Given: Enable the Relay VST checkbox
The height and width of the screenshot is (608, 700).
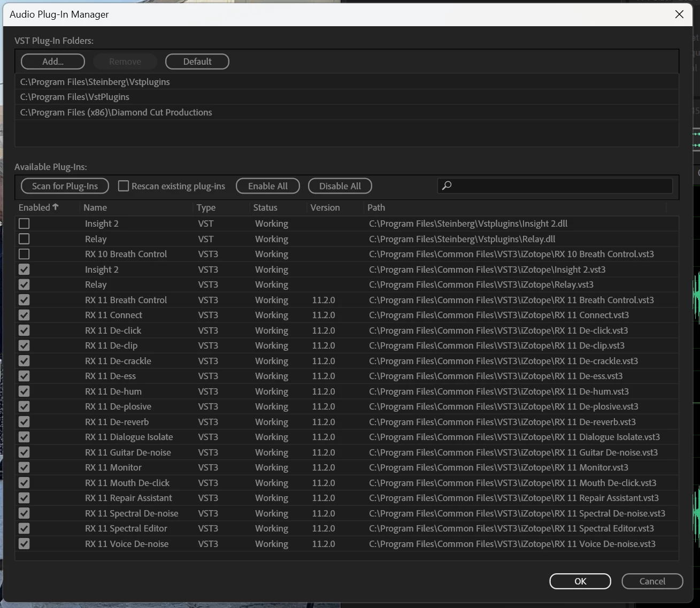Looking at the screenshot, I should coord(24,239).
